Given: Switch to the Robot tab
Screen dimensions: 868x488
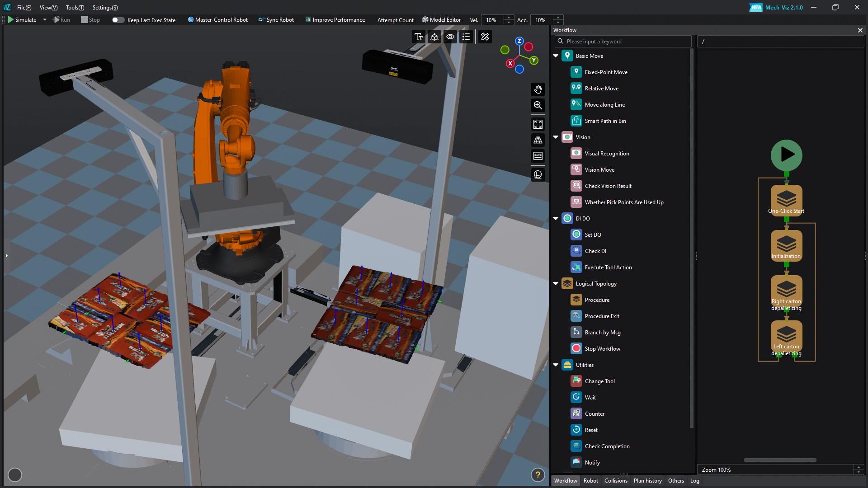Looking at the screenshot, I should coord(590,481).
